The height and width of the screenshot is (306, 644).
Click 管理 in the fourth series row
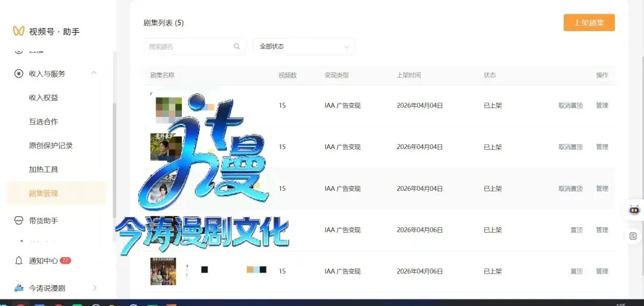pyautogui.click(x=602, y=230)
